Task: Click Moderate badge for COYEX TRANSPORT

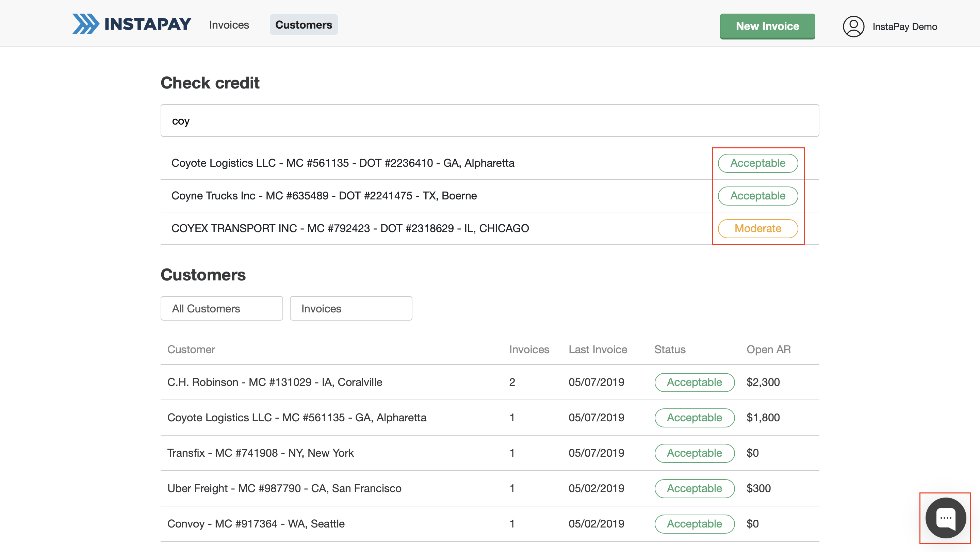Action: pyautogui.click(x=758, y=228)
